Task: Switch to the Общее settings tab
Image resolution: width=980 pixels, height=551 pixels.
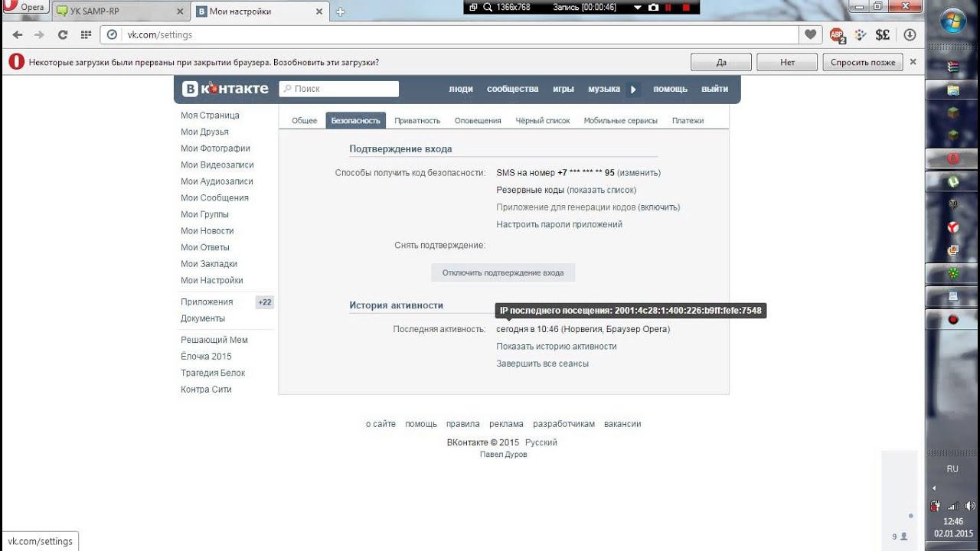Action: click(x=304, y=120)
